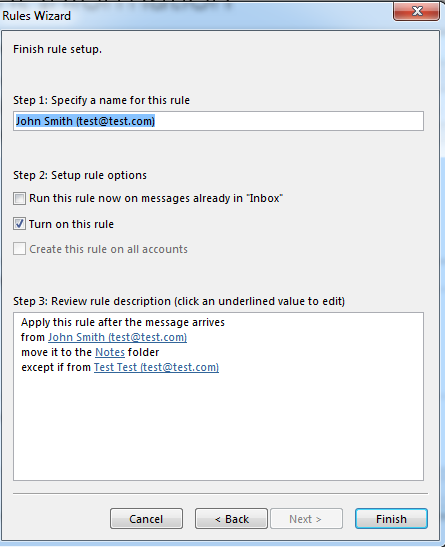Click the Rules Wizard title bar text
Viewport: 445px width, 547px height.
[37, 16]
